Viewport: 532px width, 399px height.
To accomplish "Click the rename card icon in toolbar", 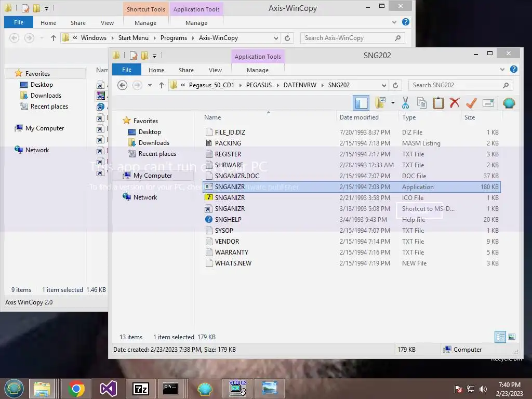I will (x=488, y=103).
